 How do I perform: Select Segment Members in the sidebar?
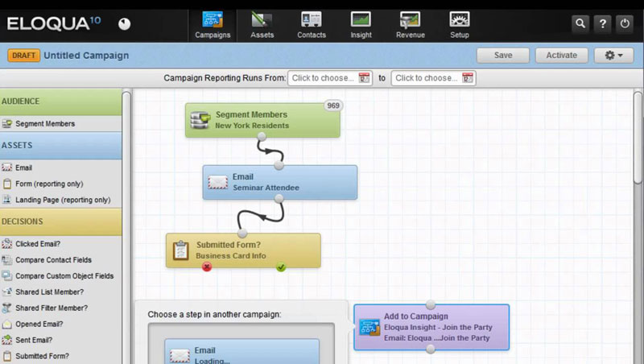[61, 124]
